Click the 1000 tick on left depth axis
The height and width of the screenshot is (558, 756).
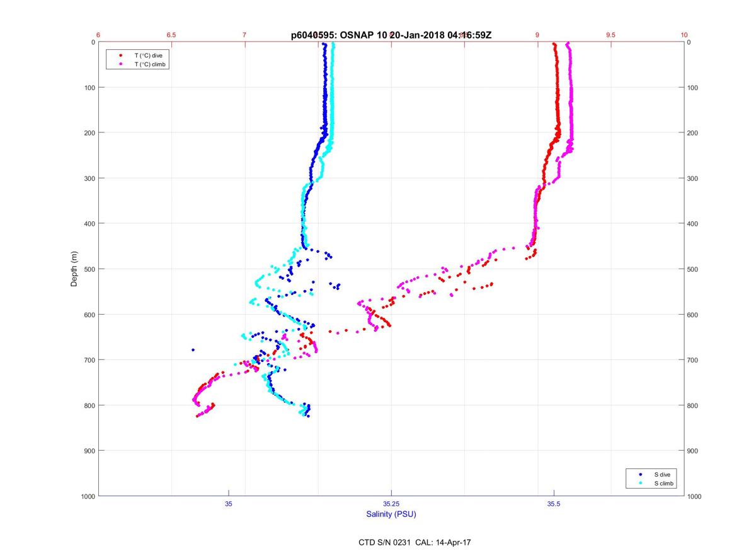point(87,496)
